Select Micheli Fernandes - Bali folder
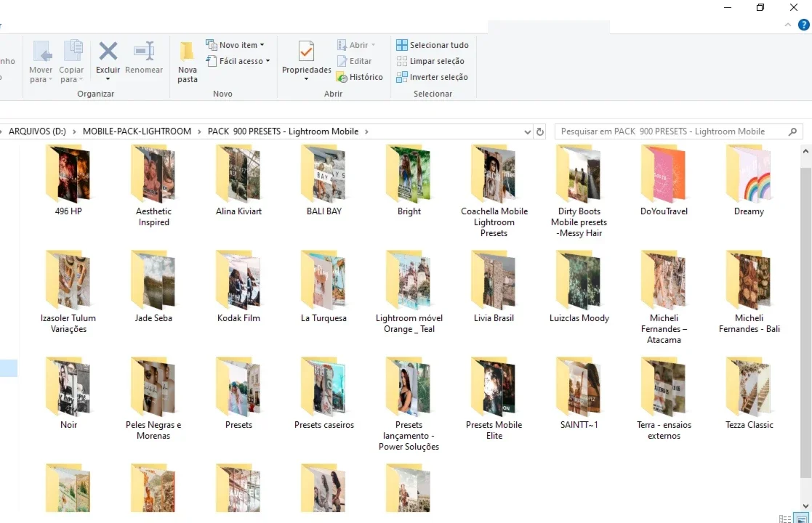The width and height of the screenshot is (812, 523). coord(749,292)
